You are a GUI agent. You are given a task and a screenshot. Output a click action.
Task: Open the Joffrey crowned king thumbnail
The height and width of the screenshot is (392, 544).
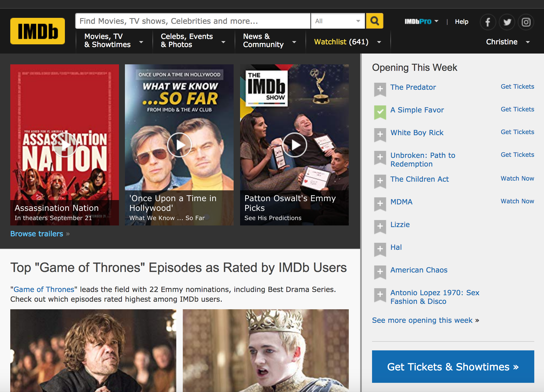coord(266,351)
